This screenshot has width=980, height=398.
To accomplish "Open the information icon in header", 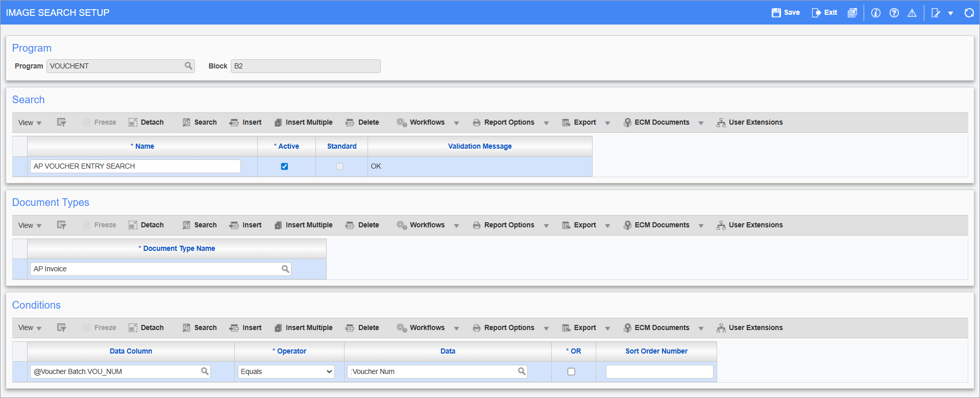I will click(876, 13).
